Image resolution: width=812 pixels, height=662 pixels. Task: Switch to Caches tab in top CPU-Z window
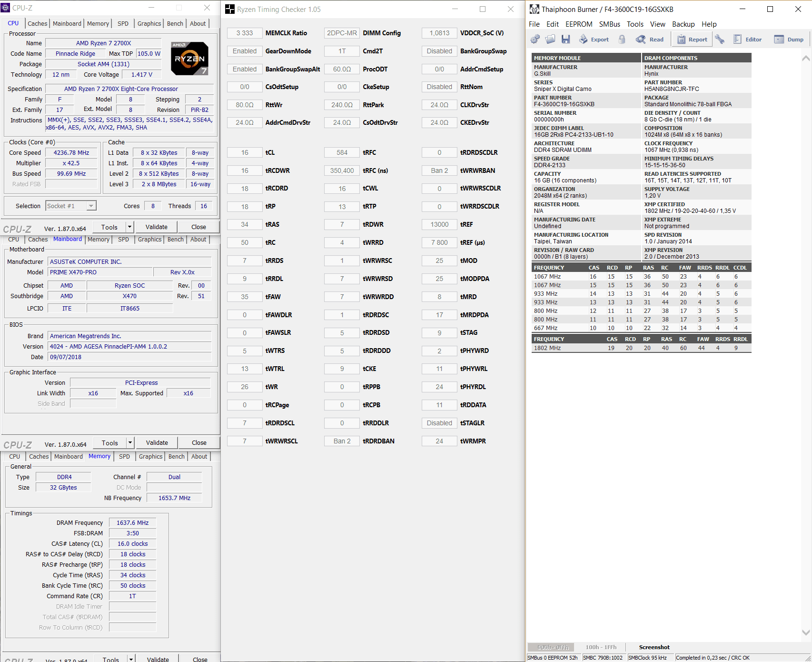37,23
